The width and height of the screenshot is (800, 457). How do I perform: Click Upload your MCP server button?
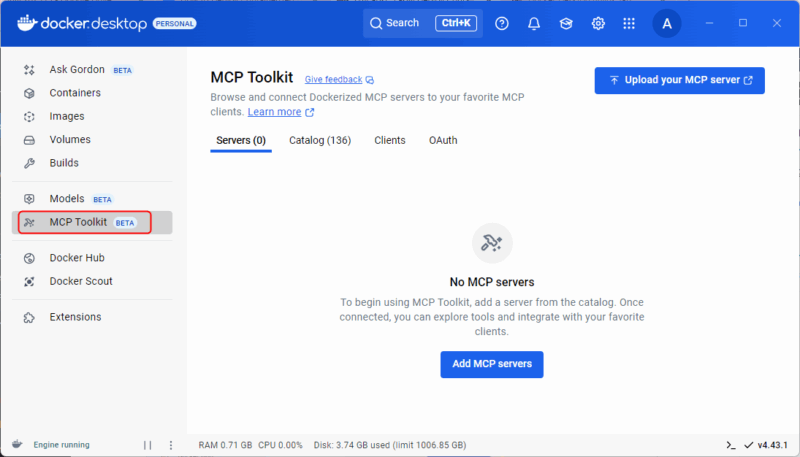(x=680, y=81)
